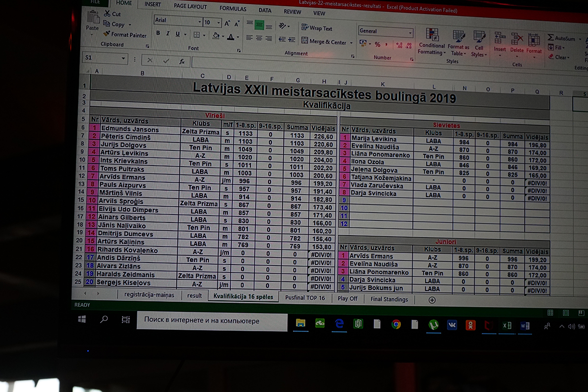Image resolution: width=588 pixels, height=392 pixels.
Task: Apply Percent Style format
Action: pos(377,45)
